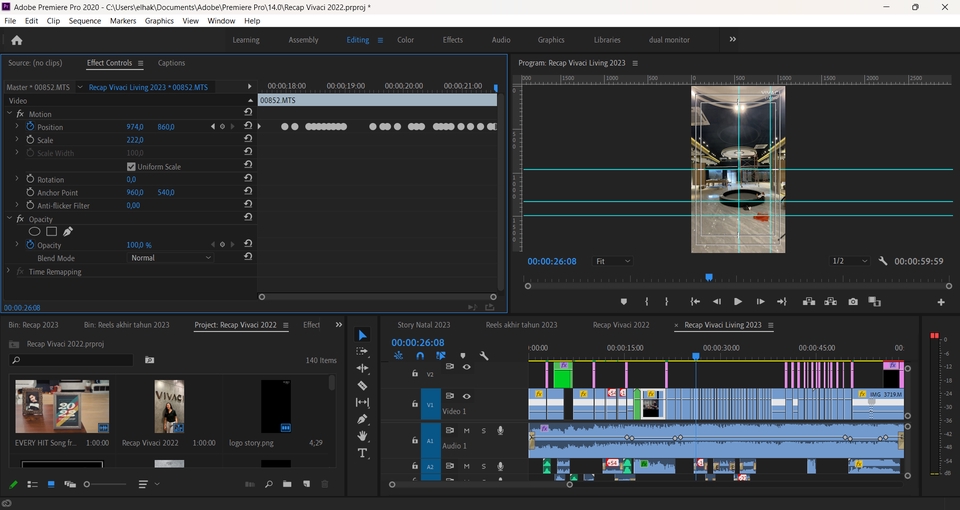Open Program monitor button editor plus

[x=940, y=302]
